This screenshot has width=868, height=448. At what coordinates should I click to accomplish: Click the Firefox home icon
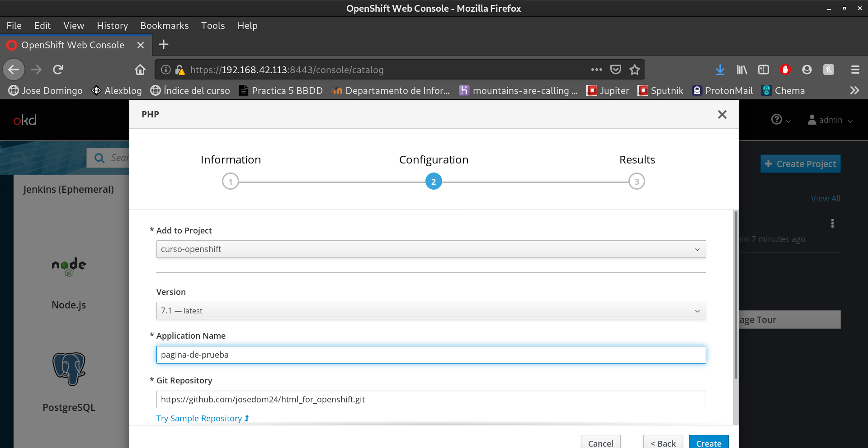140,70
